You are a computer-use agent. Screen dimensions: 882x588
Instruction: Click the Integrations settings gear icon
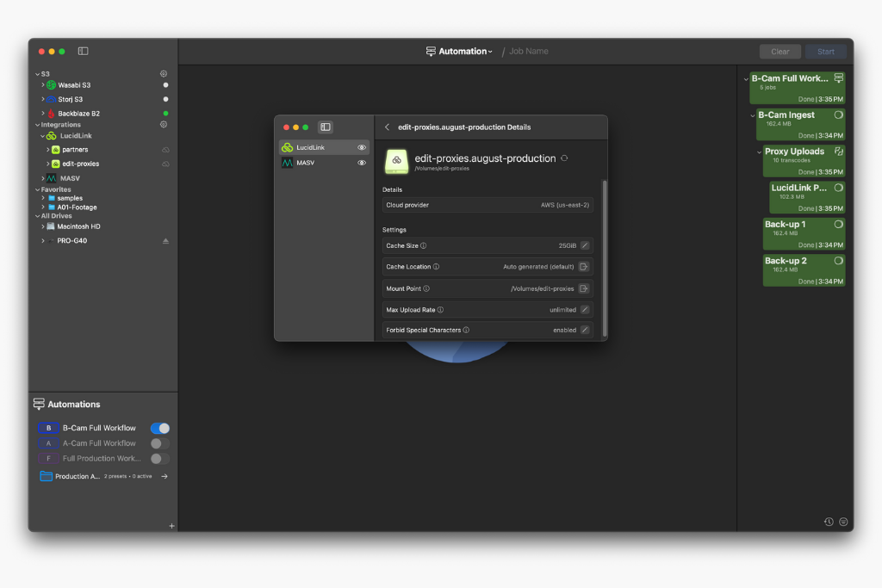(164, 125)
